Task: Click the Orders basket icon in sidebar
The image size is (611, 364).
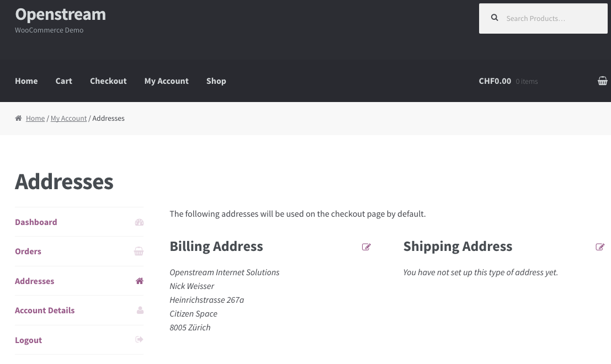Action: 139,251
